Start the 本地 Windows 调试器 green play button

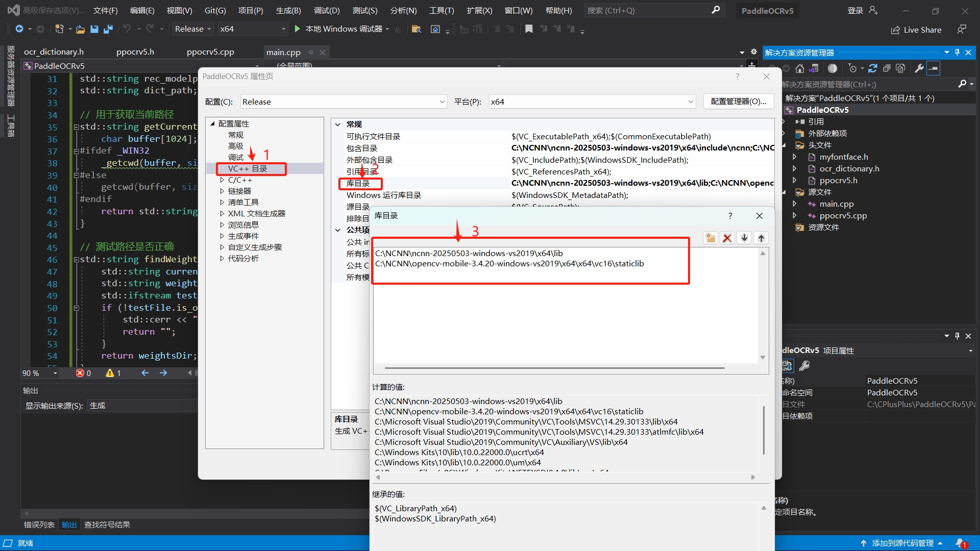(x=298, y=29)
